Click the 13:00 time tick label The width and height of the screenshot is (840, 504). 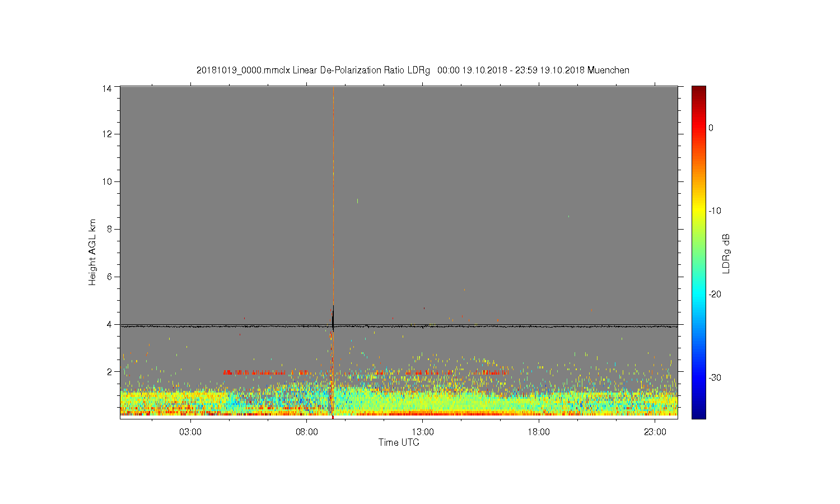coord(423,432)
